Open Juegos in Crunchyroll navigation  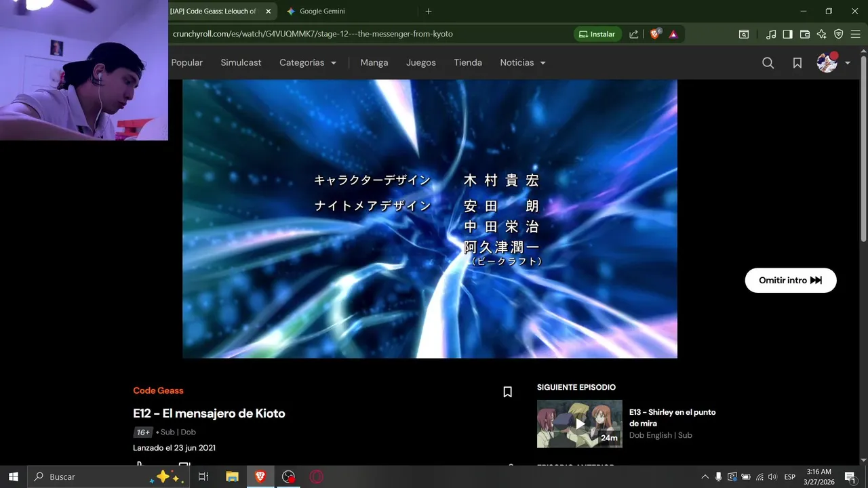point(421,62)
